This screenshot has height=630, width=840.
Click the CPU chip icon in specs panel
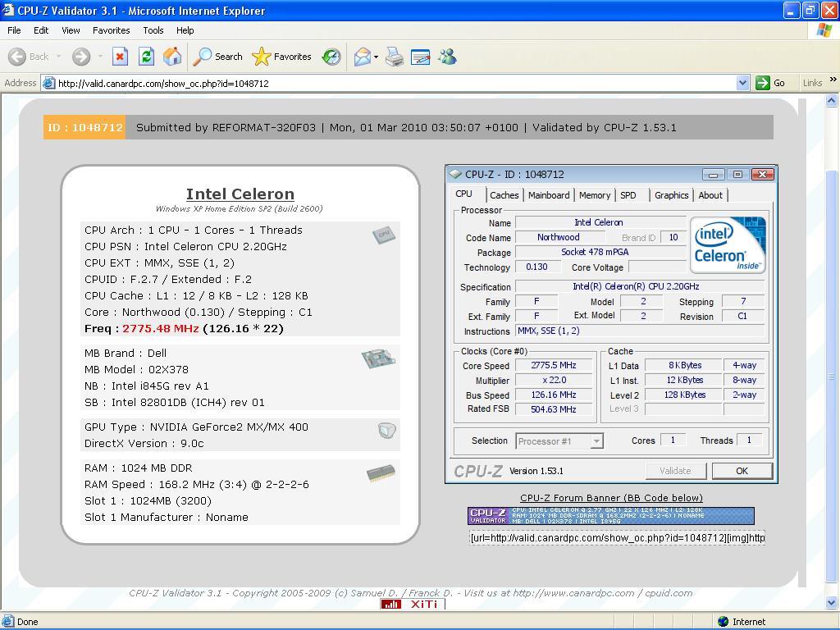[384, 235]
